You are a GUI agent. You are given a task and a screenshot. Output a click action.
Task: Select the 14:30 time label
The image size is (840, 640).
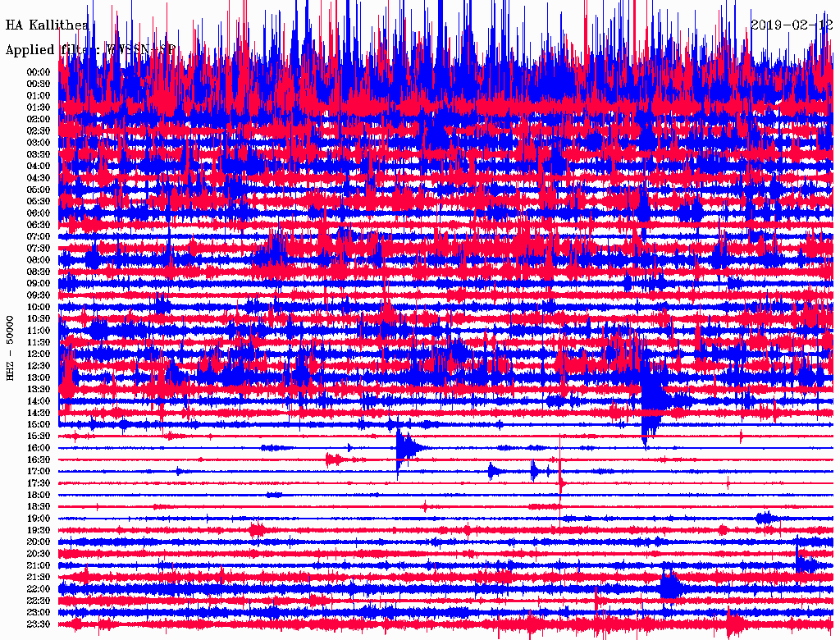[x=38, y=414]
